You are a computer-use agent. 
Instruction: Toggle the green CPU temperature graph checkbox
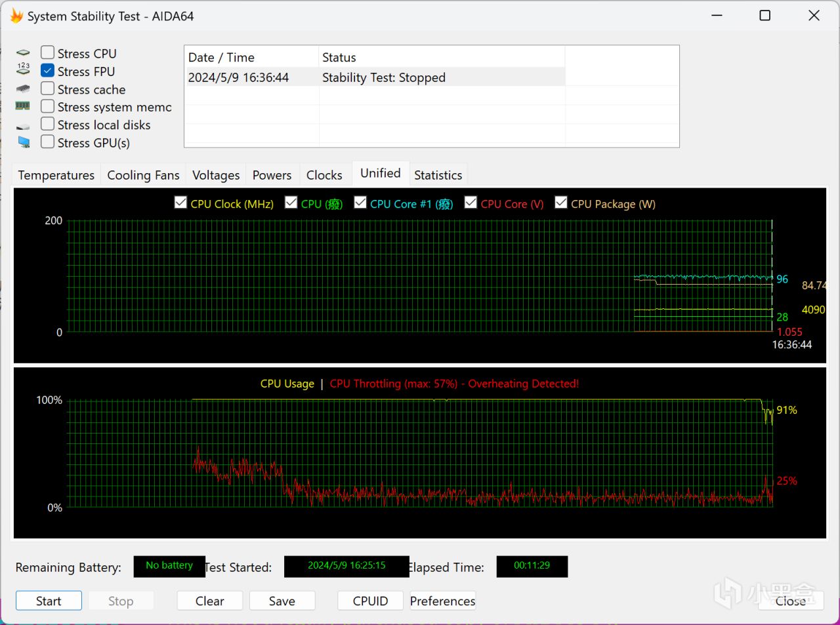coord(291,203)
